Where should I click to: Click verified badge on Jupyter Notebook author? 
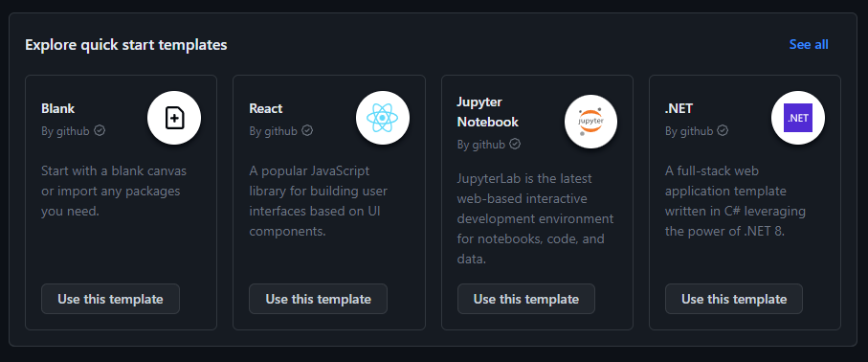coord(515,145)
